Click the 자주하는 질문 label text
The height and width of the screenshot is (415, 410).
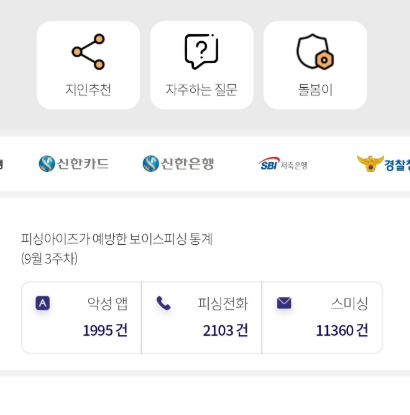202,90
